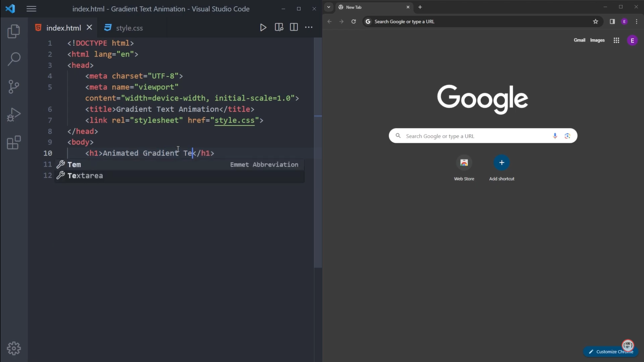This screenshot has width=644, height=362.
Task: Click the Customize Chrome button
Action: 611,351
